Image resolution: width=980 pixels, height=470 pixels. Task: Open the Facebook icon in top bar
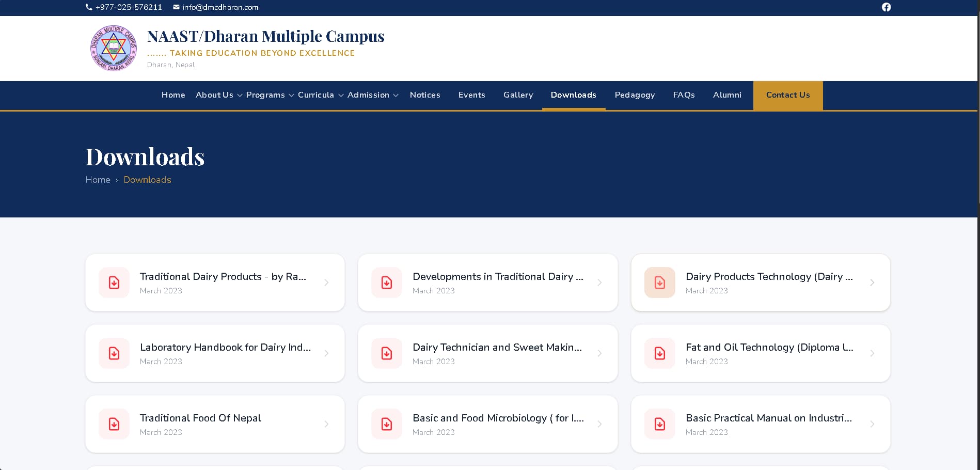coord(886,7)
